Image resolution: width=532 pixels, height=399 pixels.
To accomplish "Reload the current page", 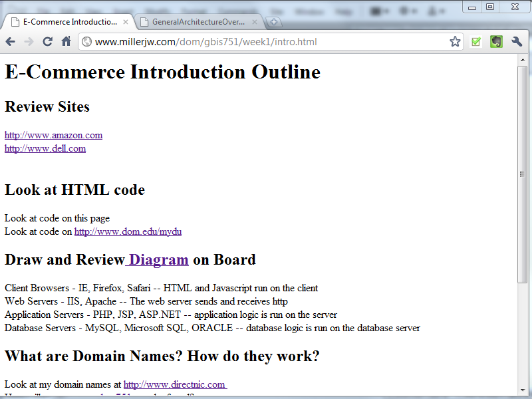I will (47, 42).
